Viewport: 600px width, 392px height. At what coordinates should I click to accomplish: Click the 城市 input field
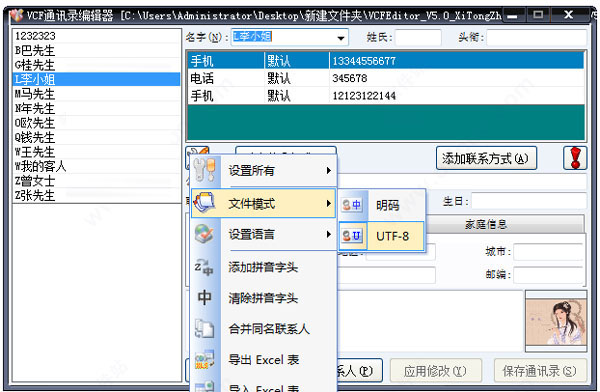point(549,252)
